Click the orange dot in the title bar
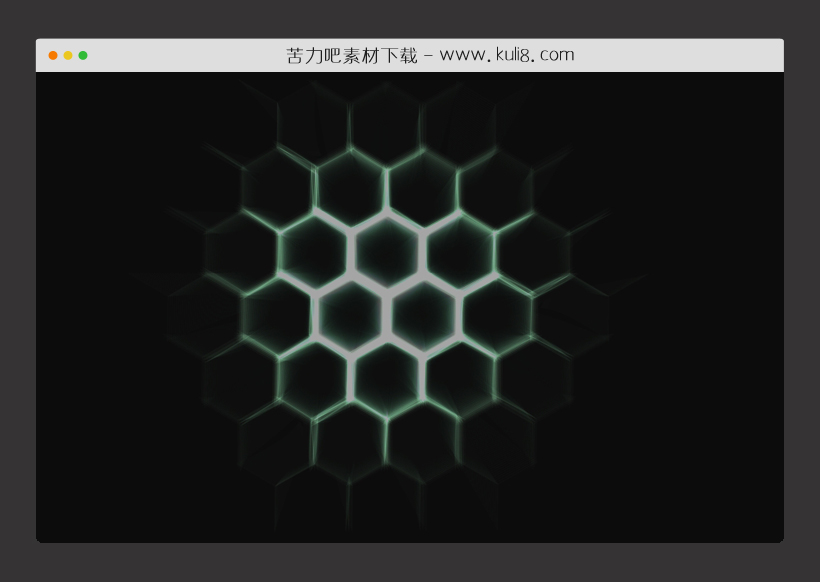The width and height of the screenshot is (820, 582). click(x=53, y=55)
